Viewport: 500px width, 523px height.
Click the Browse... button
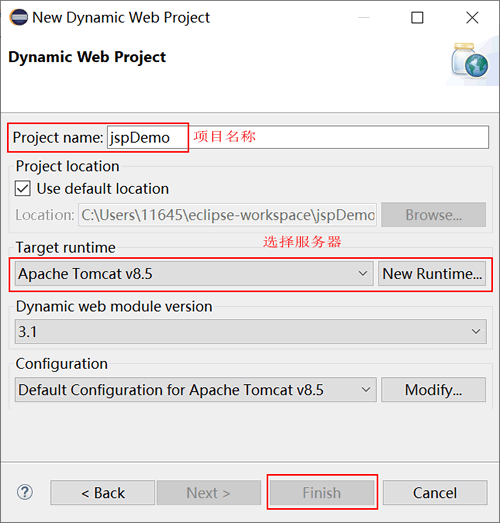pyautogui.click(x=433, y=214)
